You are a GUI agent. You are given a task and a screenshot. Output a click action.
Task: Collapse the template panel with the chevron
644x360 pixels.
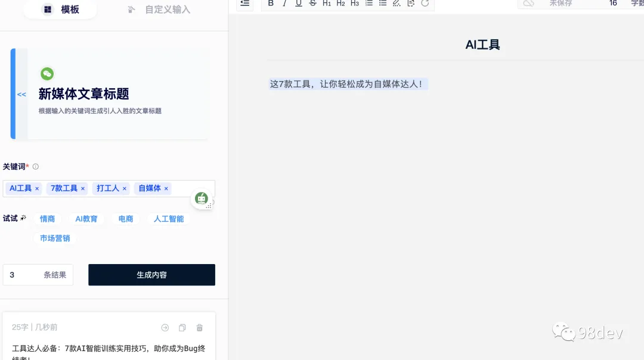click(21, 94)
